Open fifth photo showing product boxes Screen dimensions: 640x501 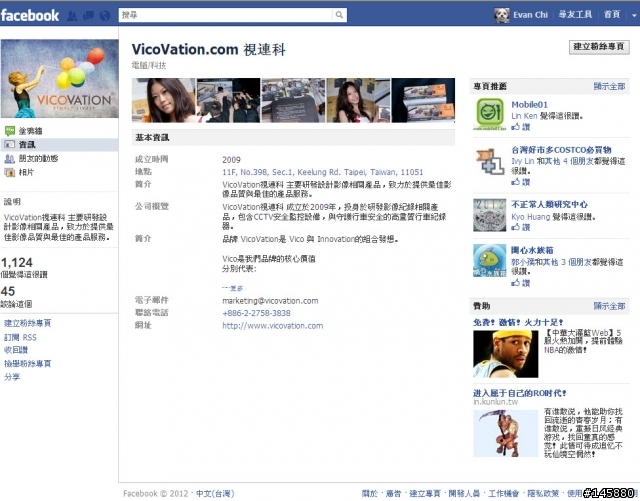(423, 100)
